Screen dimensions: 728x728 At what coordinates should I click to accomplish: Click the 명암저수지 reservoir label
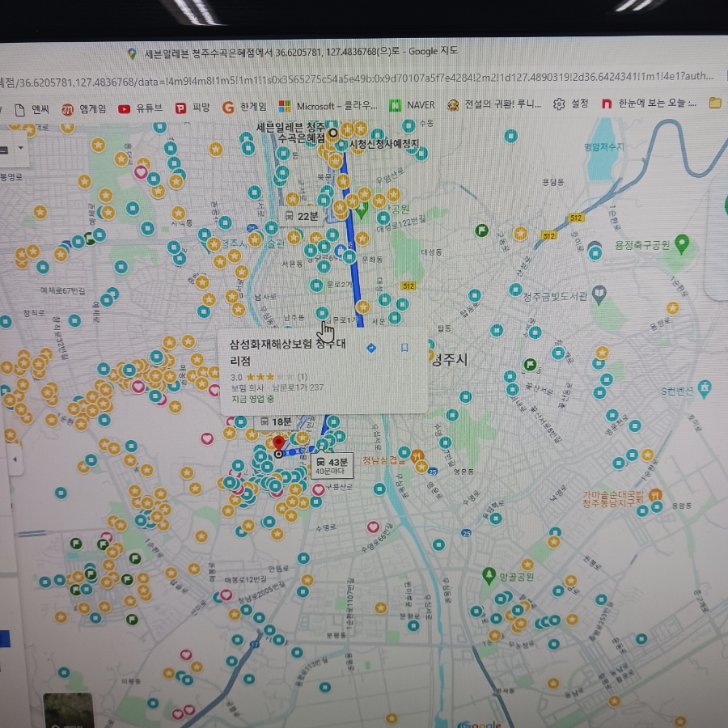click(x=604, y=147)
